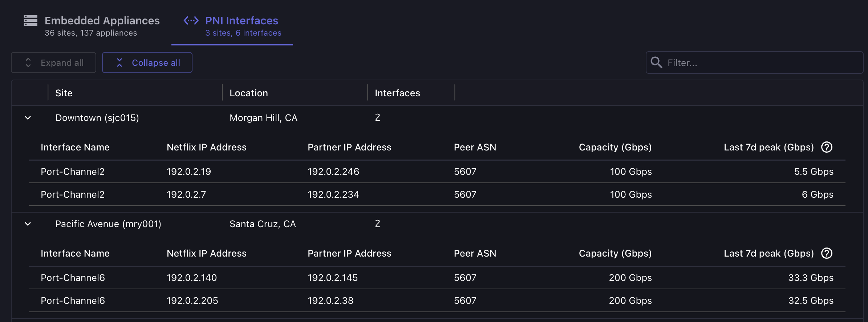The height and width of the screenshot is (322, 868).
Task: Click Partner IP address 192.0.2.246
Action: 333,172
